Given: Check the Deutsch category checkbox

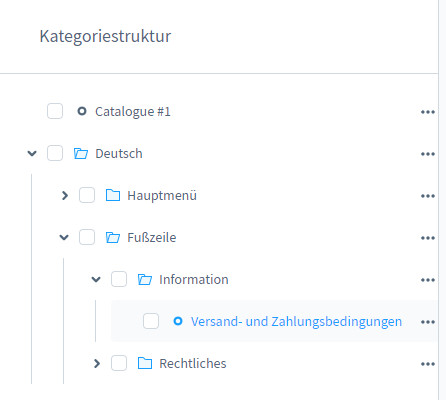Looking at the screenshot, I should pos(55,153).
